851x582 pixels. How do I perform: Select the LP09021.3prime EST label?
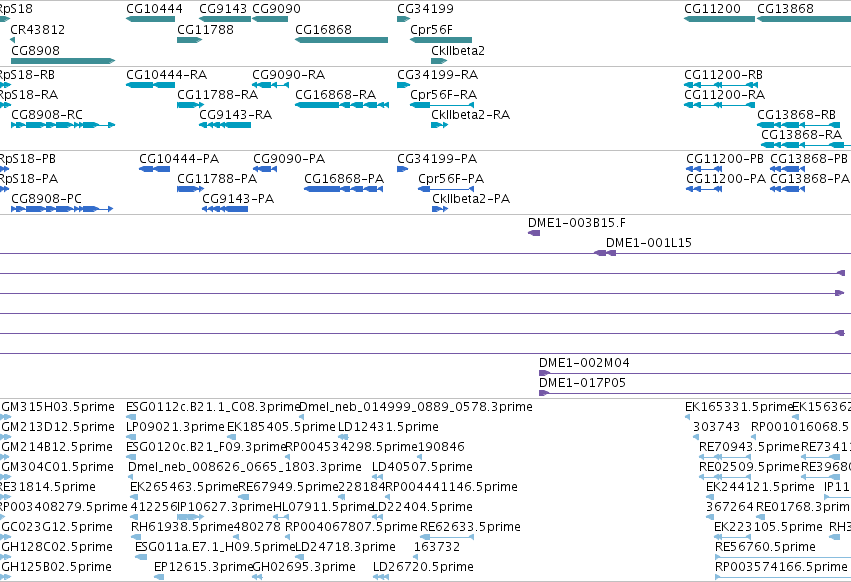[175, 427]
